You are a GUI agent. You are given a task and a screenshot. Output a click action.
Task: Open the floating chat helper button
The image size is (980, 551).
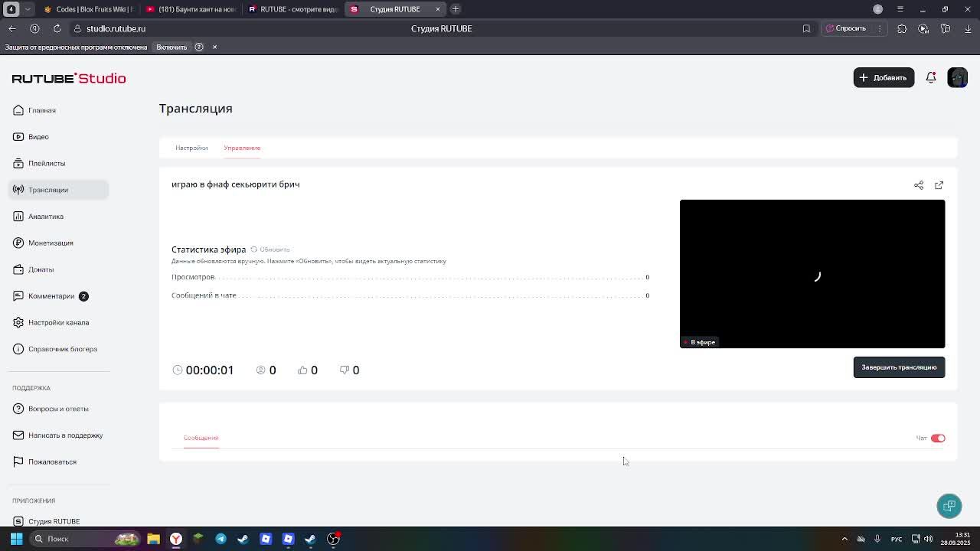pyautogui.click(x=949, y=506)
